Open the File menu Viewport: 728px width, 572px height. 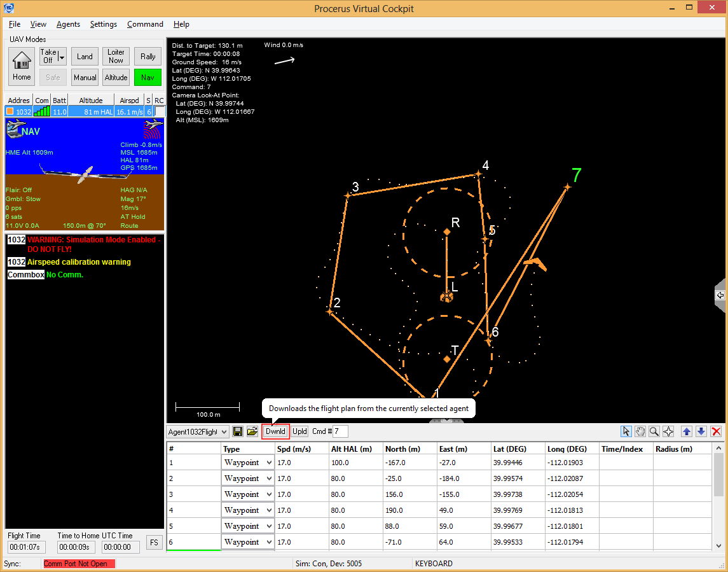[x=15, y=24]
